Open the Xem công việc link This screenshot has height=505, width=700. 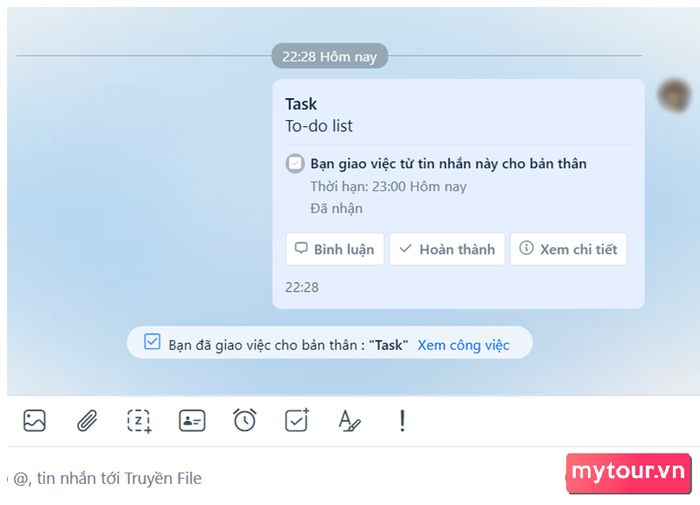[463, 345]
